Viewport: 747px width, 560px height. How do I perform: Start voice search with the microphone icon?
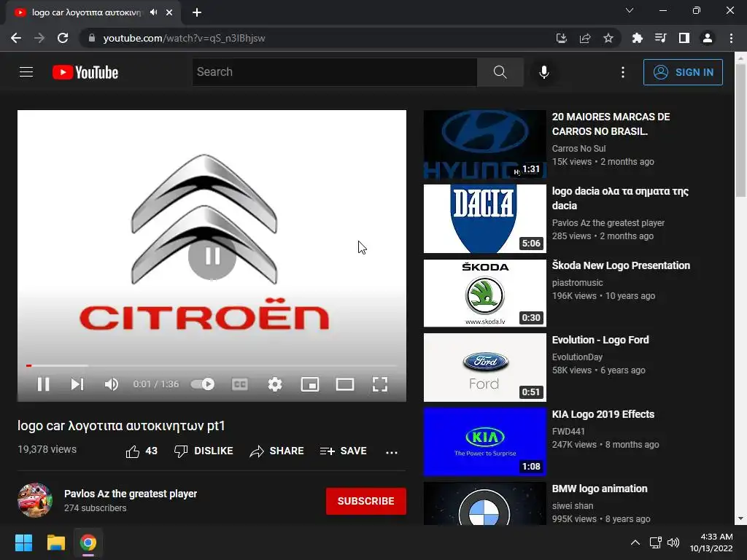[543, 72]
